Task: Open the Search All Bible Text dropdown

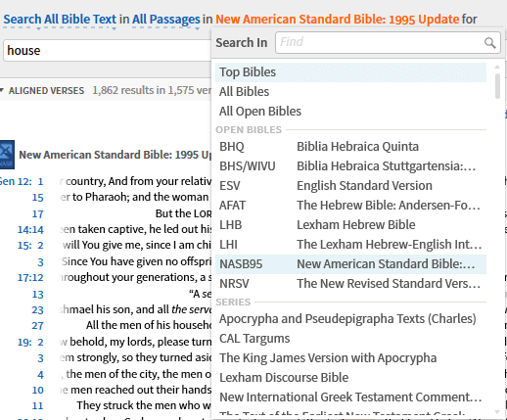Action: click(x=60, y=20)
